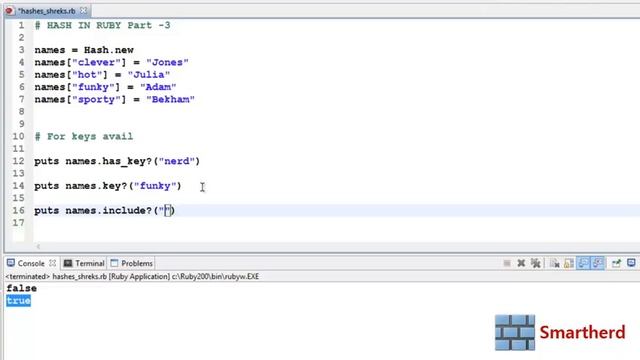Click line number 9 in the gutter

[21, 124]
